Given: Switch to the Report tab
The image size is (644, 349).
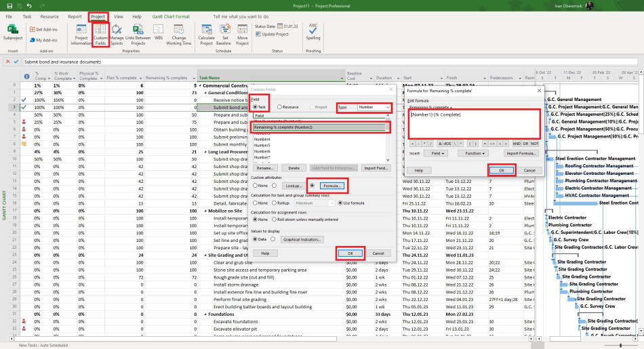Looking at the screenshot, I should 75,16.
